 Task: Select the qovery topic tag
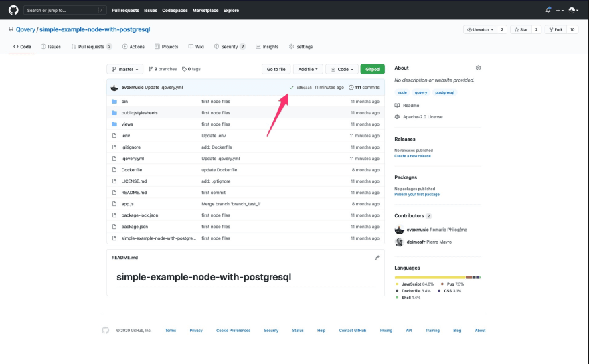coord(421,92)
